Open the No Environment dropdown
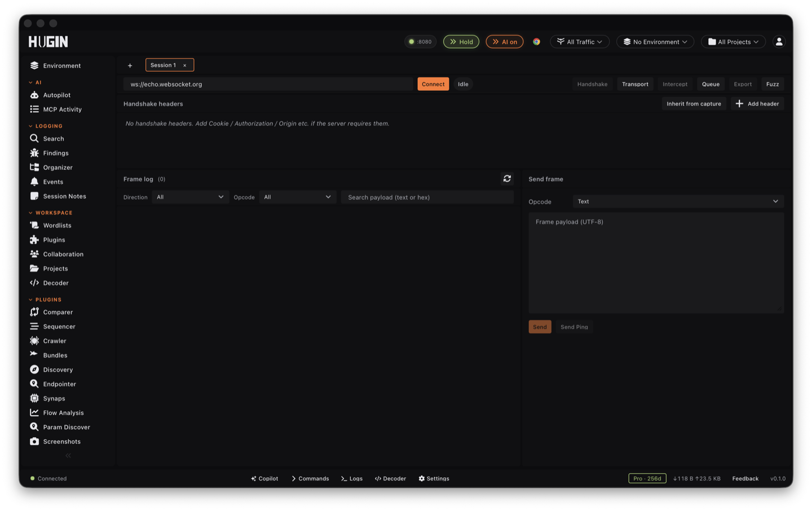This screenshot has height=511, width=812. point(655,42)
